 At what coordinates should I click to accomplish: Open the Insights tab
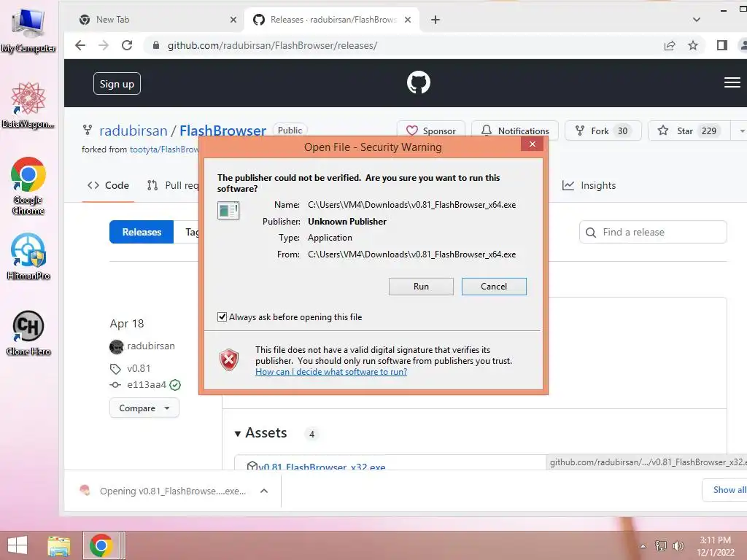point(589,185)
